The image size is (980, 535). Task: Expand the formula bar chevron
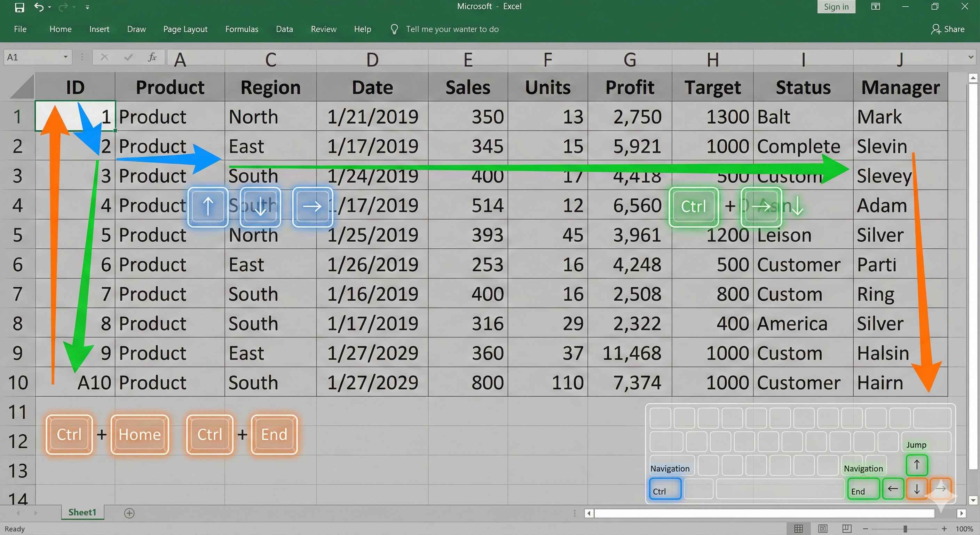tap(971, 57)
